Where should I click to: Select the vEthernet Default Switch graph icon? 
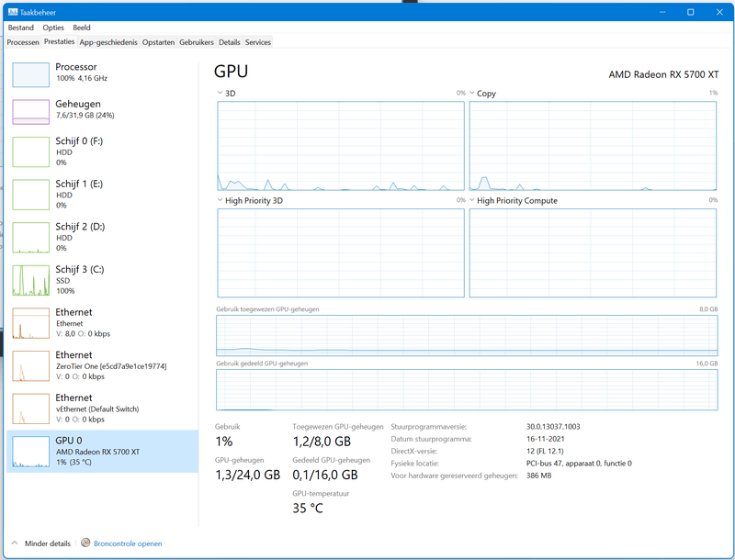pos(30,409)
